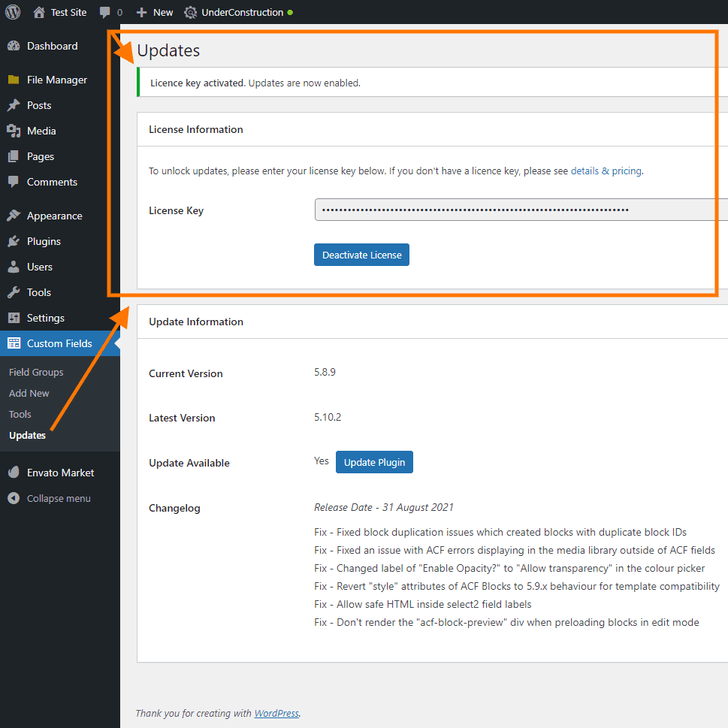Open the Envato Market menu
This screenshot has height=728, width=728.
pos(60,473)
